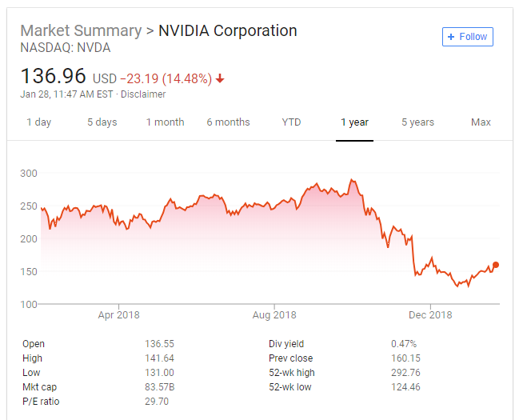This screenshot has width=519, height=420.
Task: Open the 5 years chart
Action: pyautogui.click(x=417, y=122)
